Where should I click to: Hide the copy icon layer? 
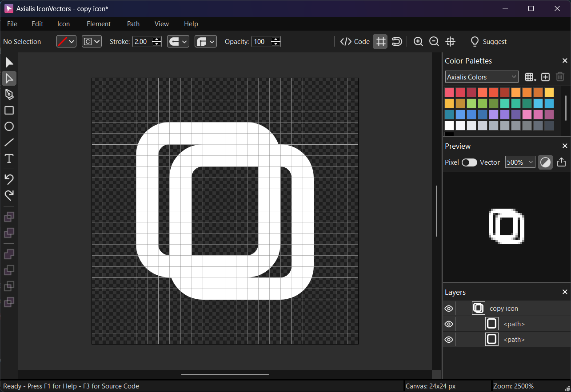pyautogui.click(x=448, y=308)
